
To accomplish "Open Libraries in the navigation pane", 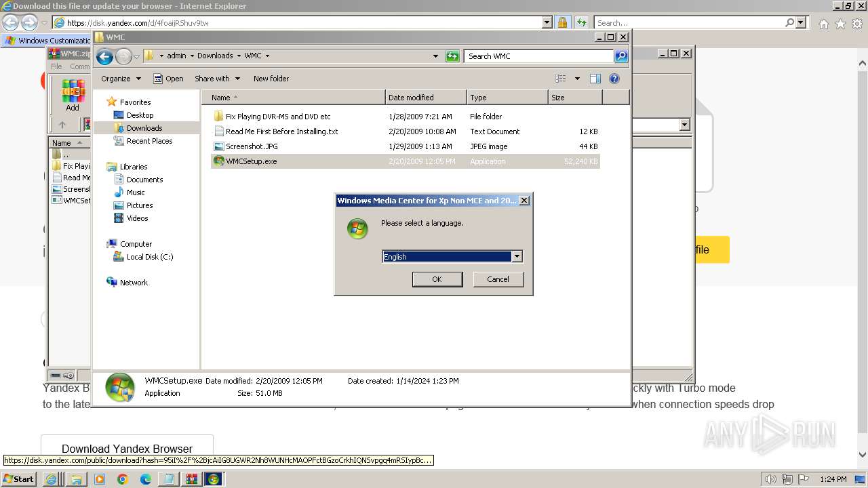I will click(x=134, y=167).
